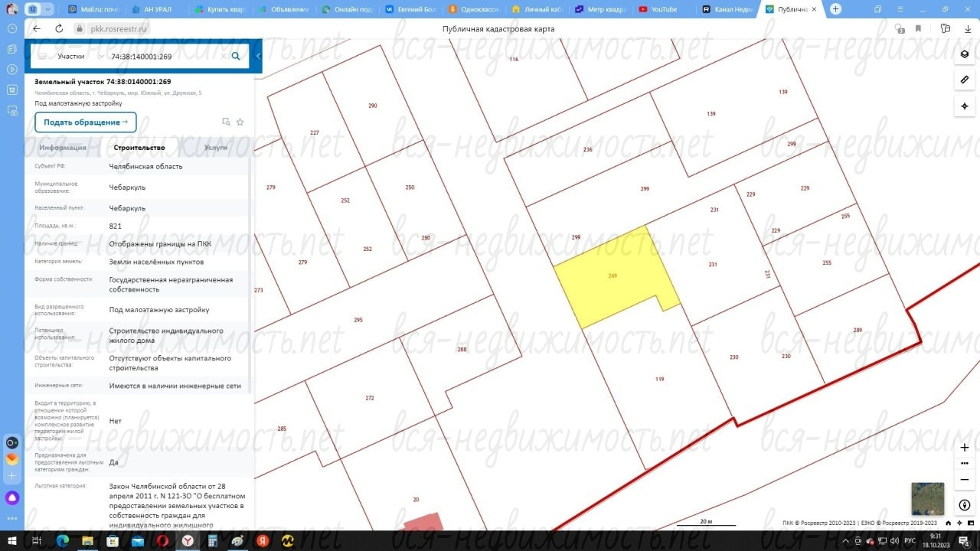Image resolution: width=980 pixels, height=551 pixels.
Task: Open the Windows Start menu
Action: click(x=11, y=541)
